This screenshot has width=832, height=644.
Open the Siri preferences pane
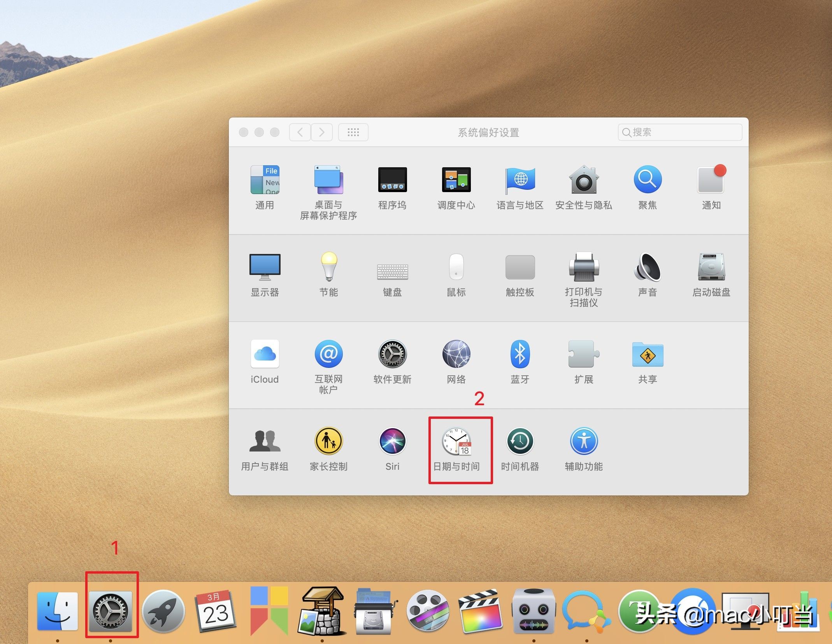(392, 441)
